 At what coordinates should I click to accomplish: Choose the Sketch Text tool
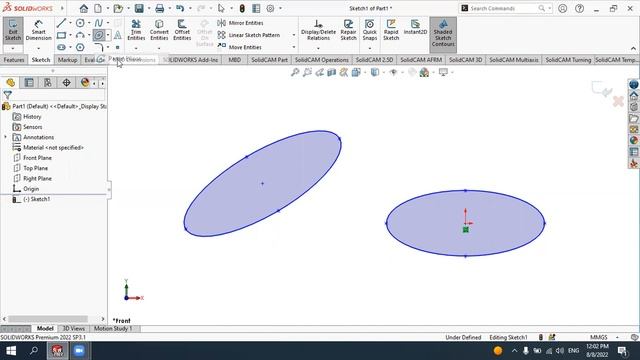tap(118, 35)
